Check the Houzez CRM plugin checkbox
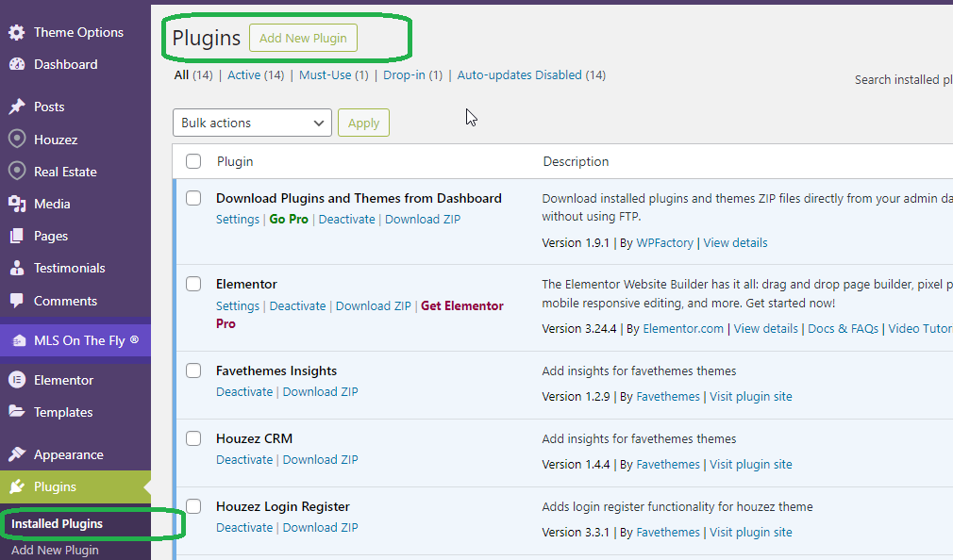953x560 pixels. click(193, 438)
